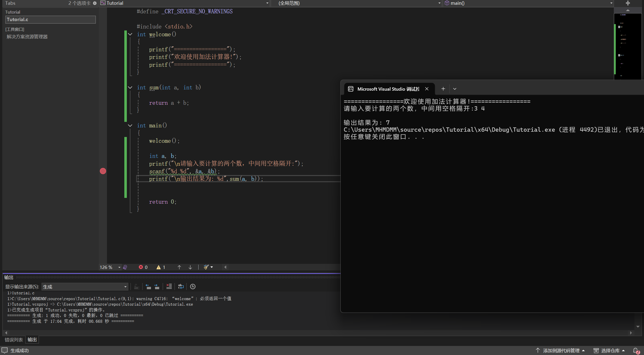The width and height of the screenshot is (644, 355).
Task: Click the select repository icon
Action: point(596,350)
